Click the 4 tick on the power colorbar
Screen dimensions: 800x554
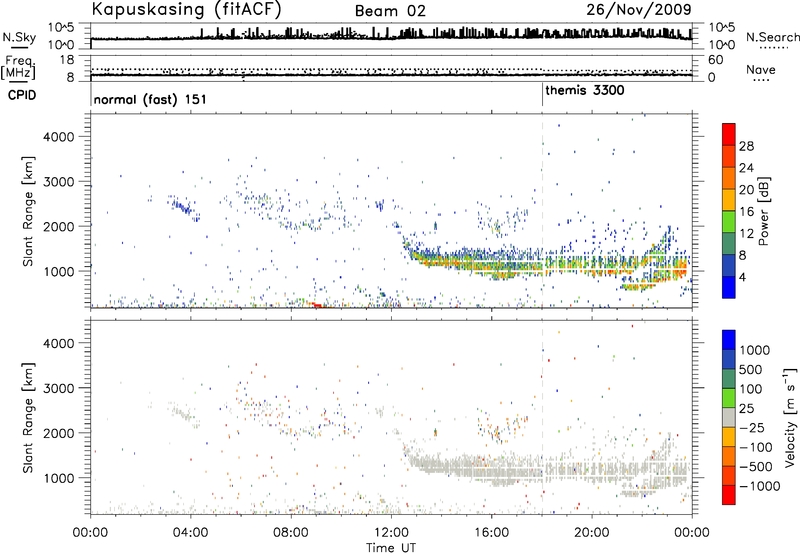click(742, 277)
